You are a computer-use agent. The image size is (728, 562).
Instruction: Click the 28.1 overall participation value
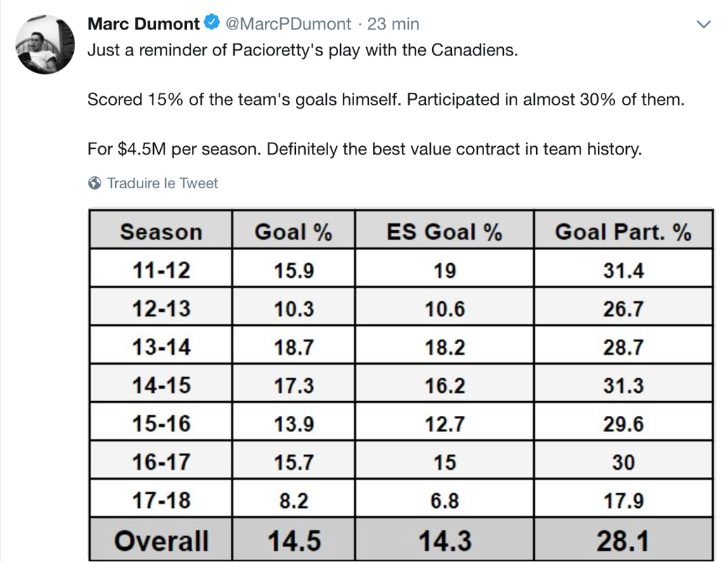pos(623,541)
